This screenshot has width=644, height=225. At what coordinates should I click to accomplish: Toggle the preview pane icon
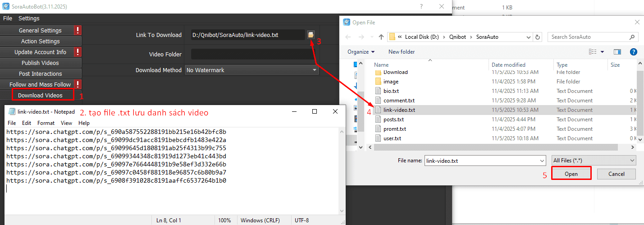(617, 52)
